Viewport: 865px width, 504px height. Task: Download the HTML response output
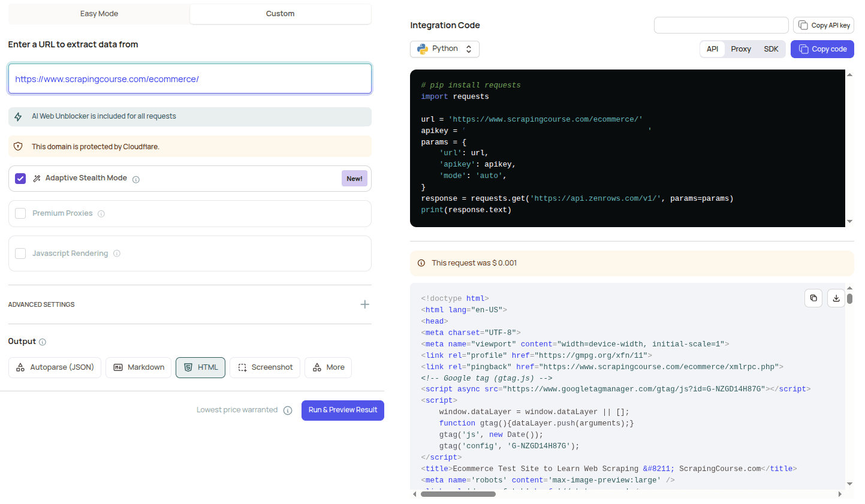pos(836,298)
